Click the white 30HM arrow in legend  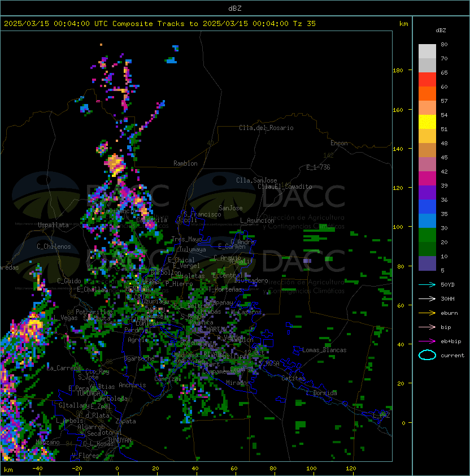tap(427, 298)
